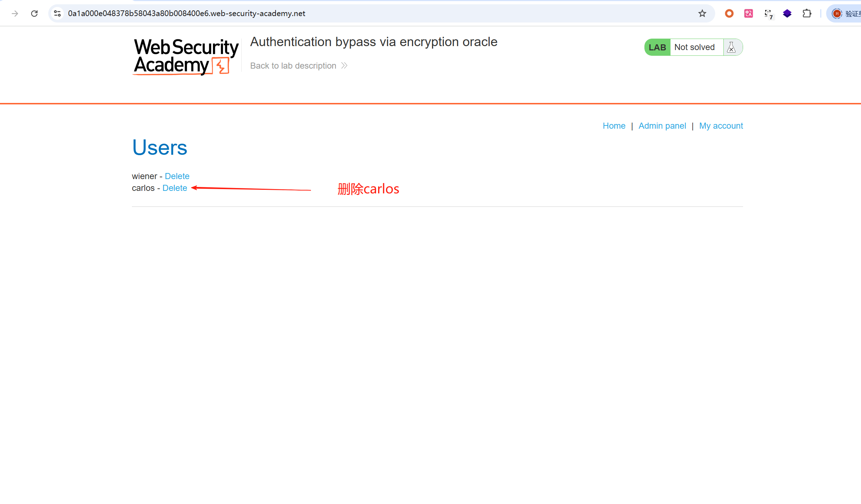Delete the carlos user
Image resolution: width=861 pixels, height=504 pixels.
(x=174, y=188)
